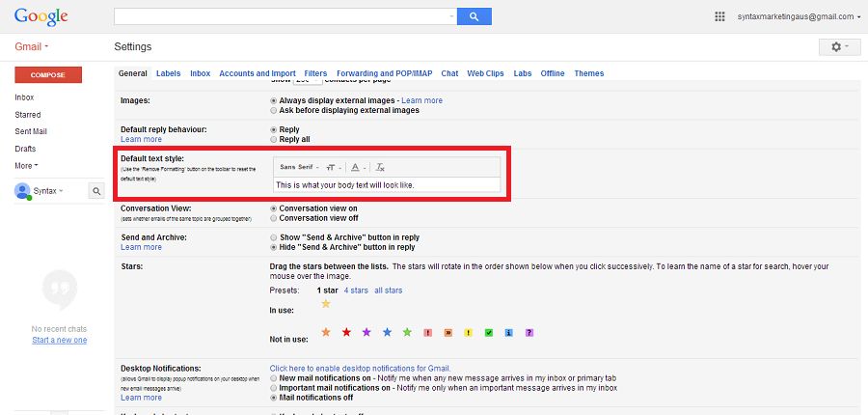This screenshot has width=868, height=415.
Task: Expand the More labels list
Action: [x=27, y=166]
